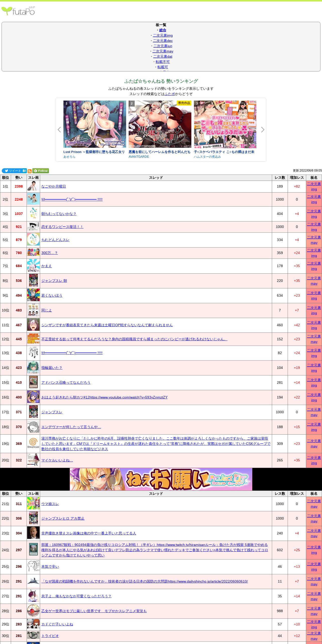The width and height of the screenshot is (322, 644).
Task: Open the シンザンですが番組表 thread link
Action: tap(107, 325)
